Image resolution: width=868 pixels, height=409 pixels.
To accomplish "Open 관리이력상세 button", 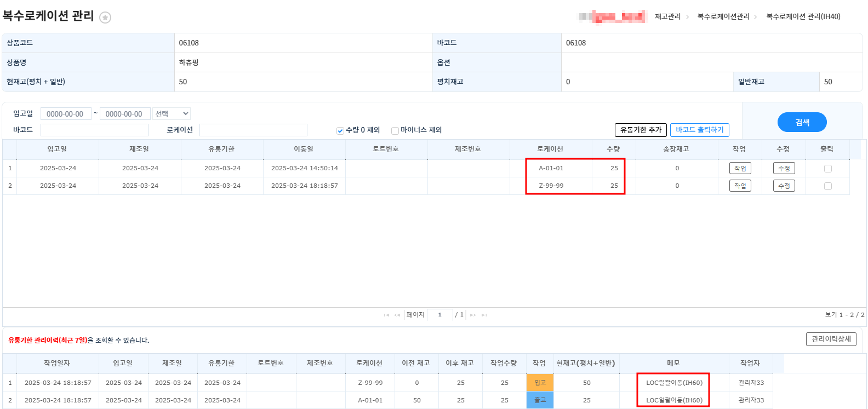I will [x=831, y=339].
